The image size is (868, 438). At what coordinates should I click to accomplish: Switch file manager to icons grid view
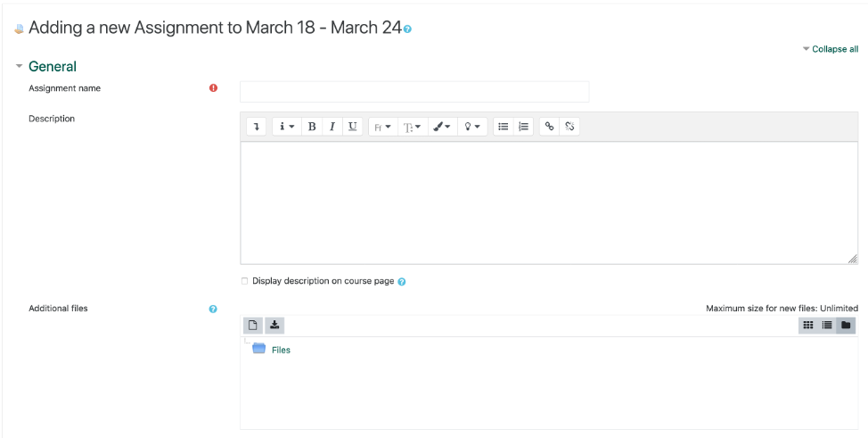coord(808,326)
